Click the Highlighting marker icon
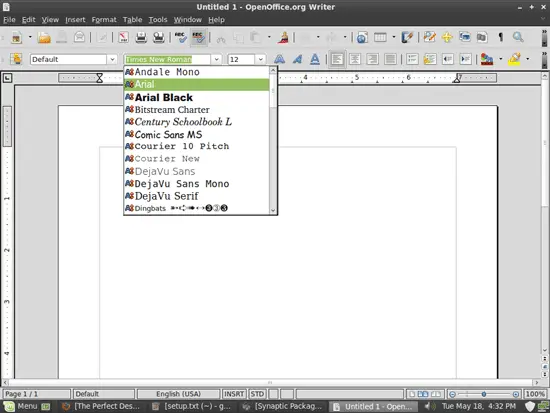The image size is (550, 413). click(515, 59)
